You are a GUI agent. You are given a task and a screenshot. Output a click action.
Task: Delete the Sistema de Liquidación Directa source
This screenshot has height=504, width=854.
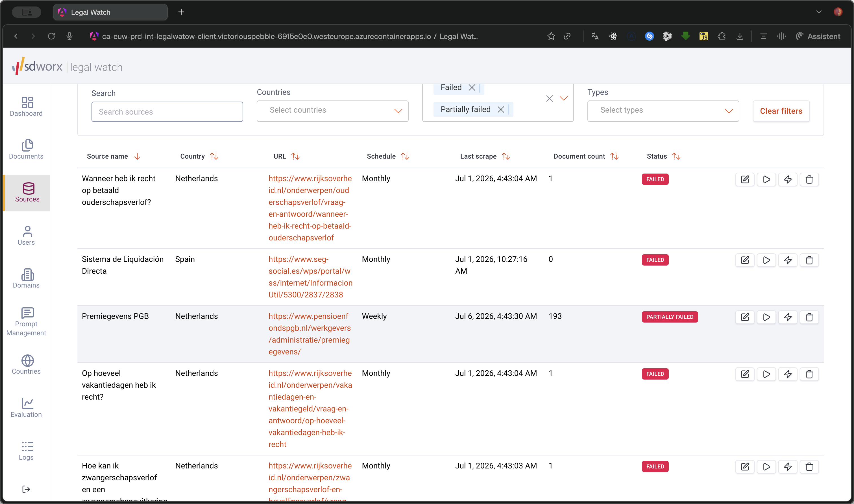[809, 260]
